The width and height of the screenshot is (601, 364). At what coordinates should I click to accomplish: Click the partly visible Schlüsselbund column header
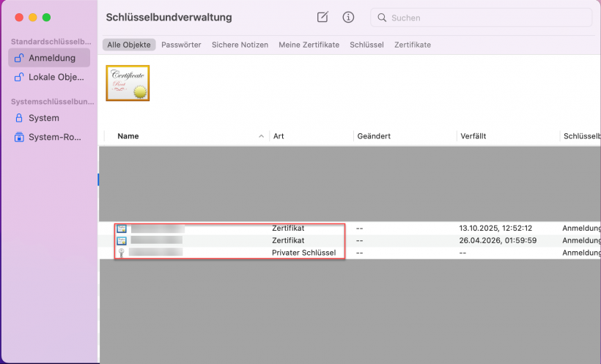(581, 136)
